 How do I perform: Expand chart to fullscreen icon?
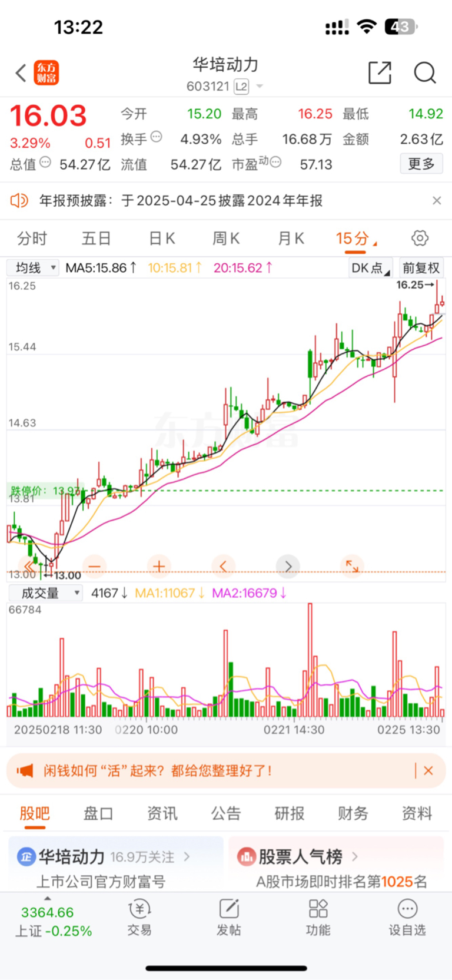(352, 566)
